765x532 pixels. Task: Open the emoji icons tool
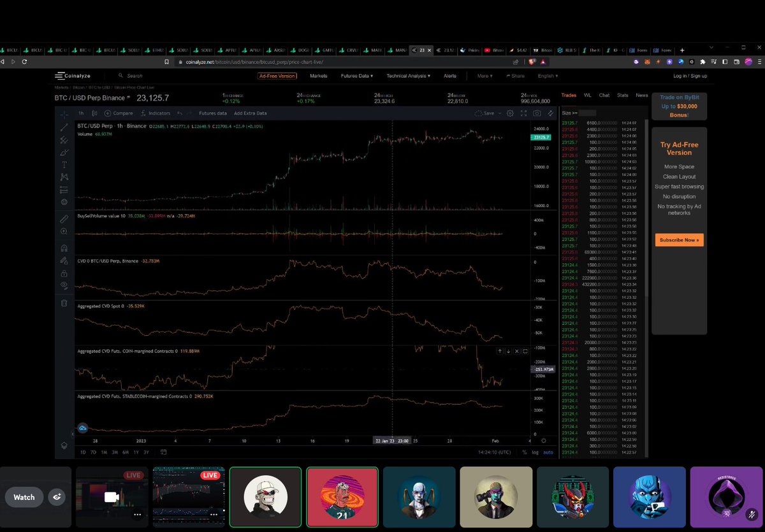coord(64,201)
